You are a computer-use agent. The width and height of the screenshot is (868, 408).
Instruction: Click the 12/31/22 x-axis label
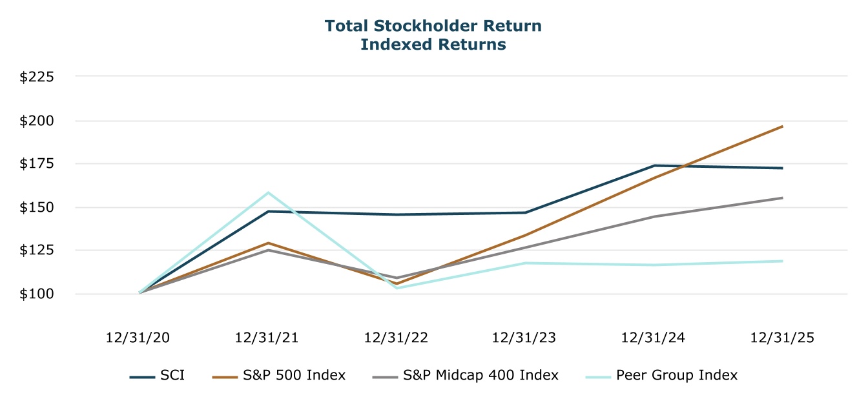click(396, 338)
